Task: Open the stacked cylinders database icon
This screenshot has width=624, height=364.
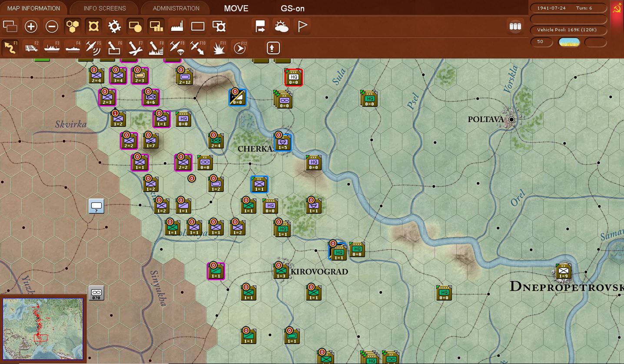Action: tap(515, 26)
